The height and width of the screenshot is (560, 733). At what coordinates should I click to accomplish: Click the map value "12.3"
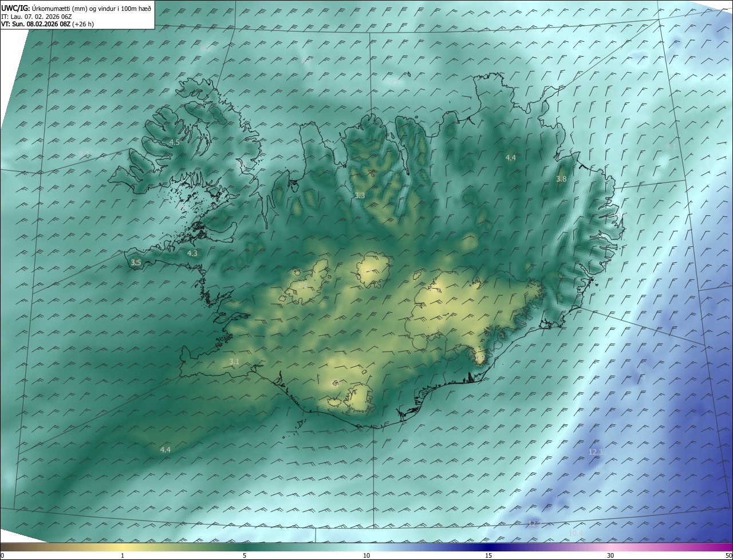(x=596, y=452)
